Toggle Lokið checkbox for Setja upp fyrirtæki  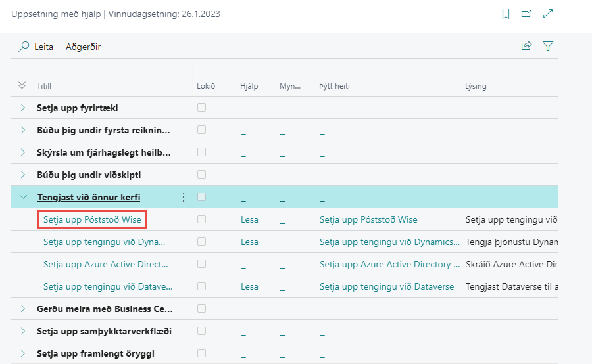202,108
